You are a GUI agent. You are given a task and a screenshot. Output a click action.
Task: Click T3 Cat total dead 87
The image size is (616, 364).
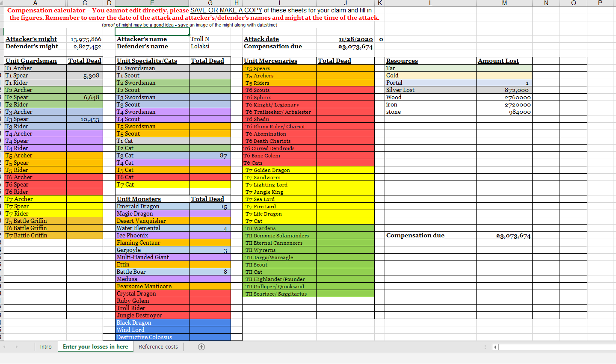[x=210, y=156]
